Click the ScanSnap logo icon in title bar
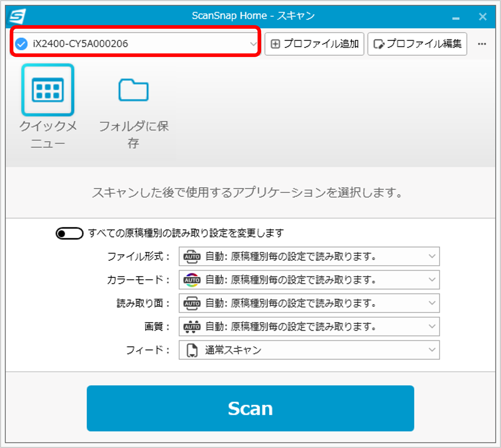The height and width of the screenshot is (448, 501). tap(17, 16)
